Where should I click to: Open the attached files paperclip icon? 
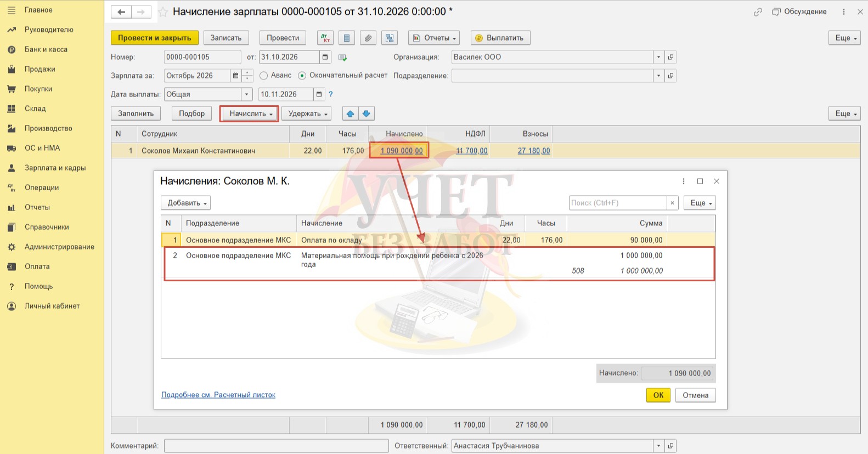(368, 38)
